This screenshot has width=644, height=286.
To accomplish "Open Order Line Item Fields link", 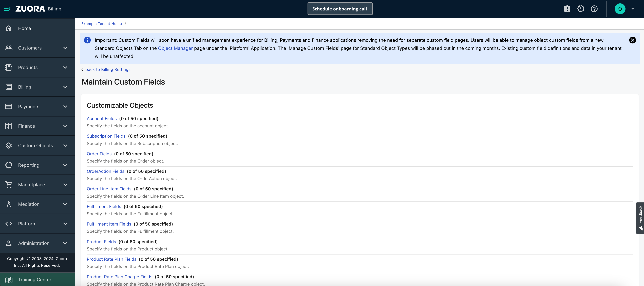I will click(x=109, y=189).
